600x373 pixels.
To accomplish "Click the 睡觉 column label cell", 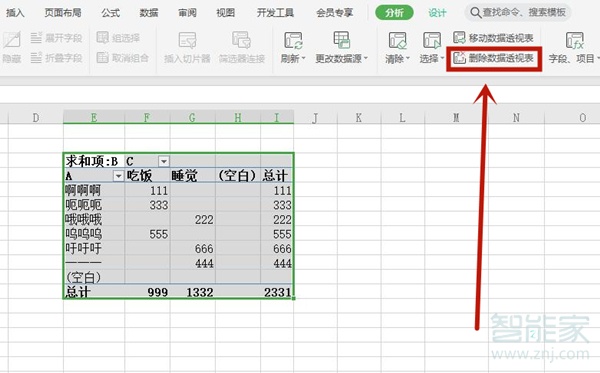I will click(192, 176).
